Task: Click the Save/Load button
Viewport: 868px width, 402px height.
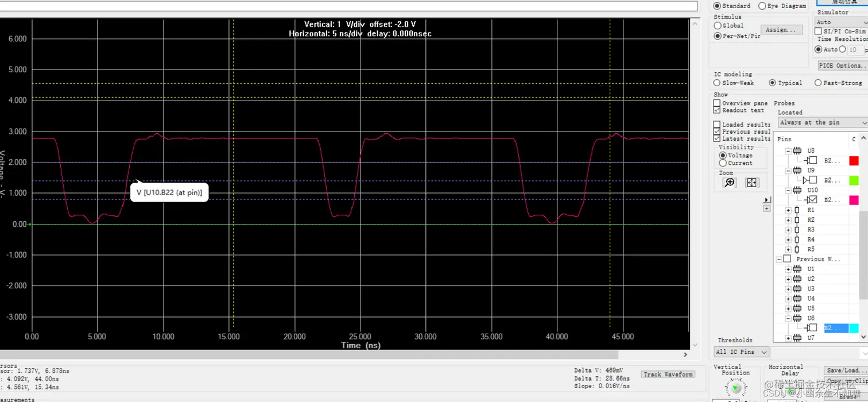Action: (846, 370)
